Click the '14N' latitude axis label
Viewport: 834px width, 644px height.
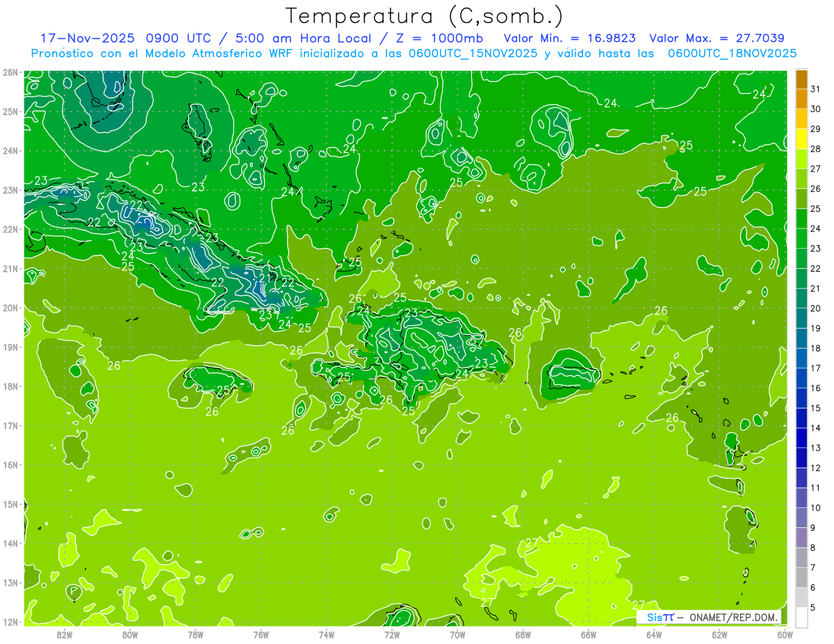[x=10, y=543]
